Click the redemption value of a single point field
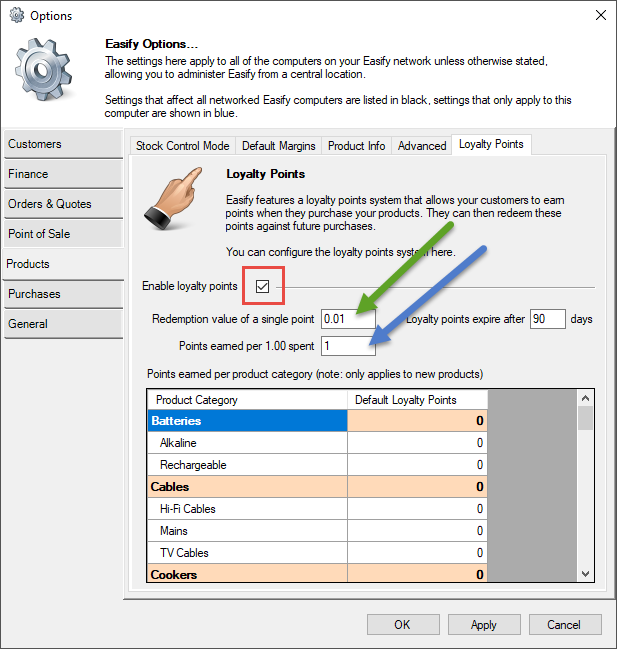 (x=348, y=320)
